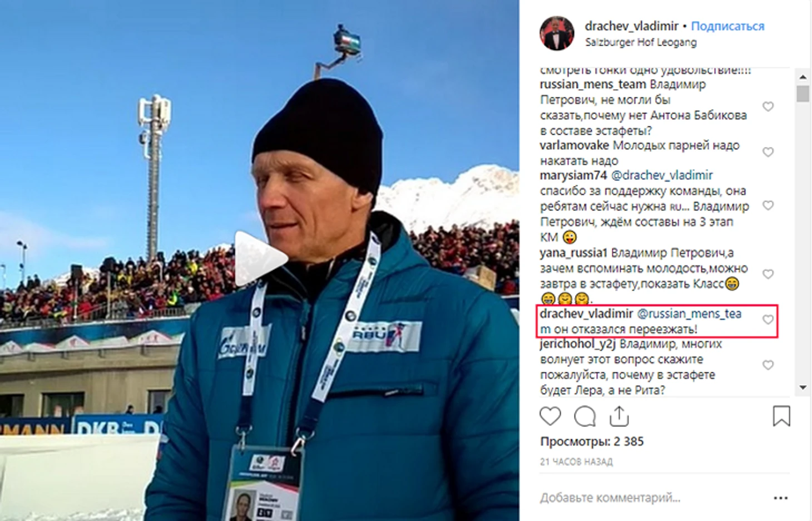The height and width of the screenshot is (521, 812).
Task: Save the post with the bookmark icon
Action: [781, 416]
